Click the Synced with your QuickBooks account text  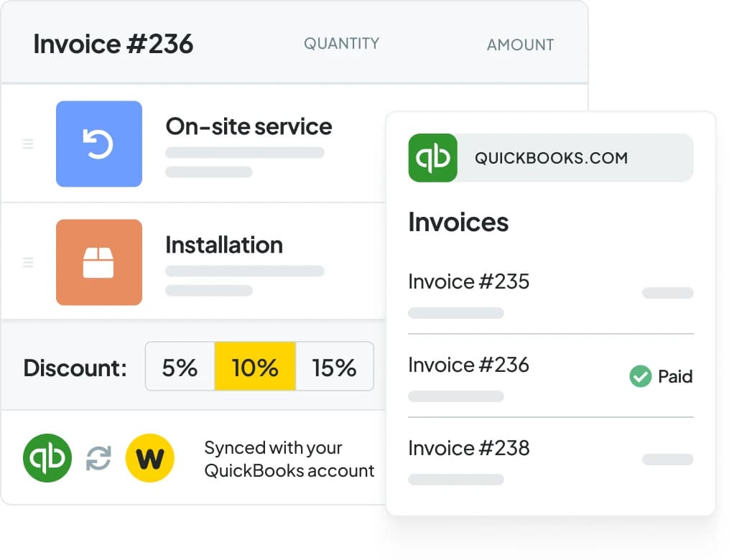[289, 459]
